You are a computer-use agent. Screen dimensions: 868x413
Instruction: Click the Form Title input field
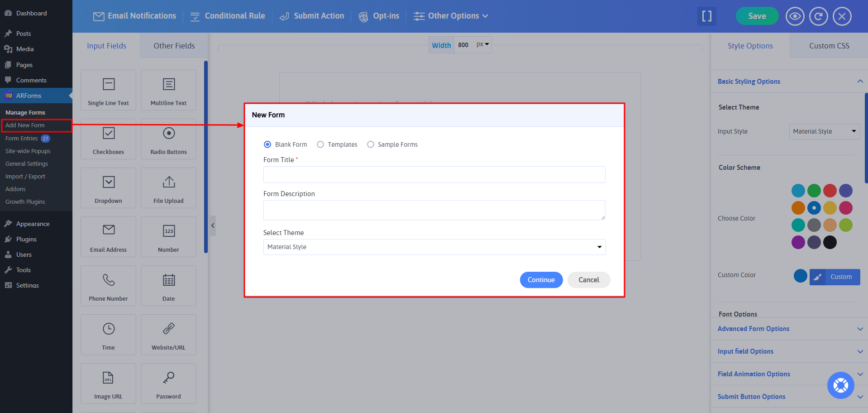pos(434,175)
